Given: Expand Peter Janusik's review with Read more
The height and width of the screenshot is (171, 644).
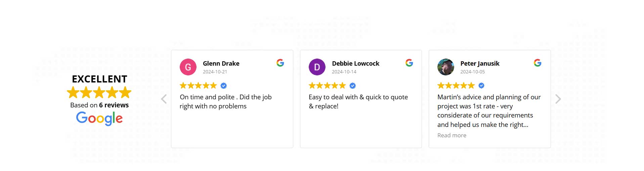Looking at the screenshot, I should click(452, 135).
